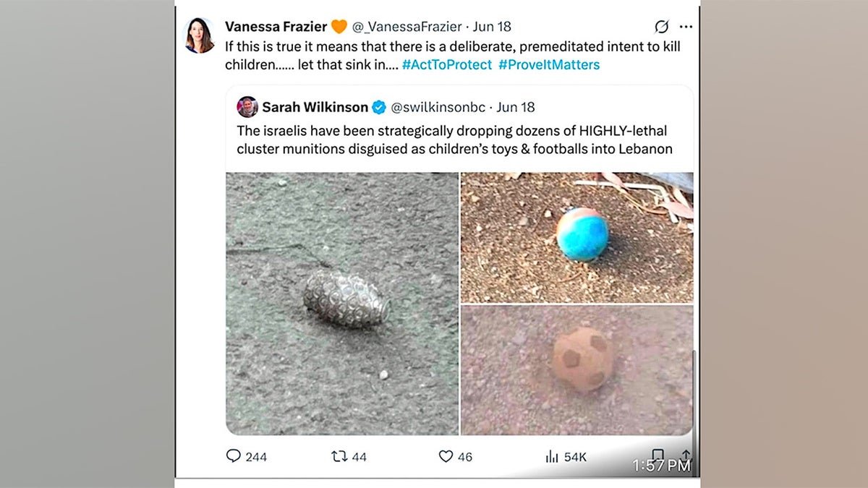868x488 pixels.
Task: Open the reply comment icon
Action: (x=233, y=456)
